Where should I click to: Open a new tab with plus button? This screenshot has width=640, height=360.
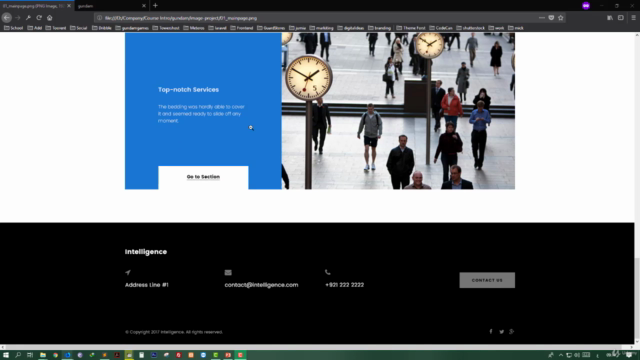155,6
